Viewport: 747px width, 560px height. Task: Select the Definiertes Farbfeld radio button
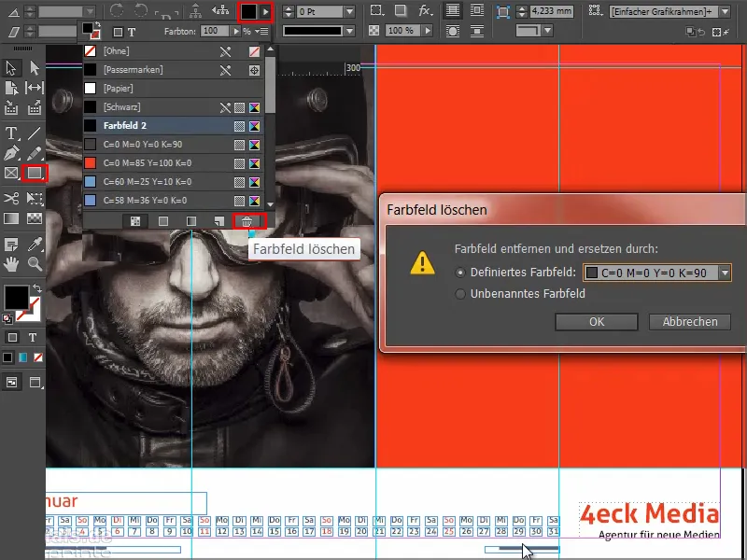(x=460, y=273)
